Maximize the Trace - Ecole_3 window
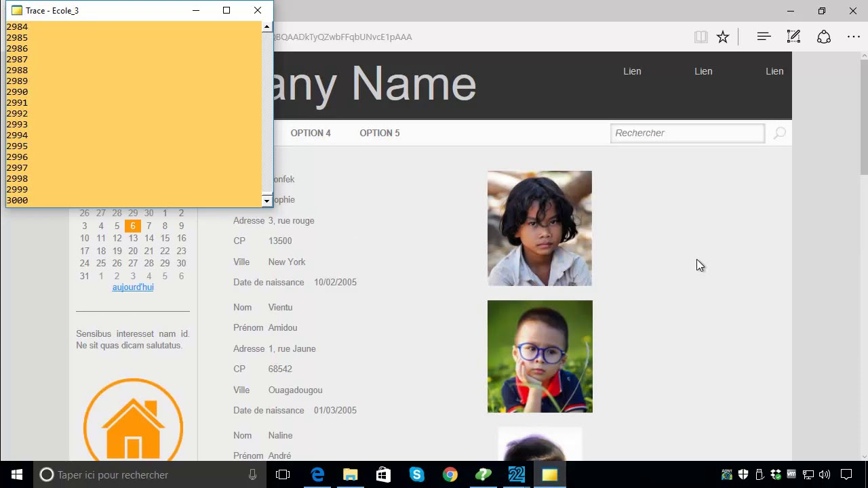Viewport: 868px width, 488px height. point(226,10)
